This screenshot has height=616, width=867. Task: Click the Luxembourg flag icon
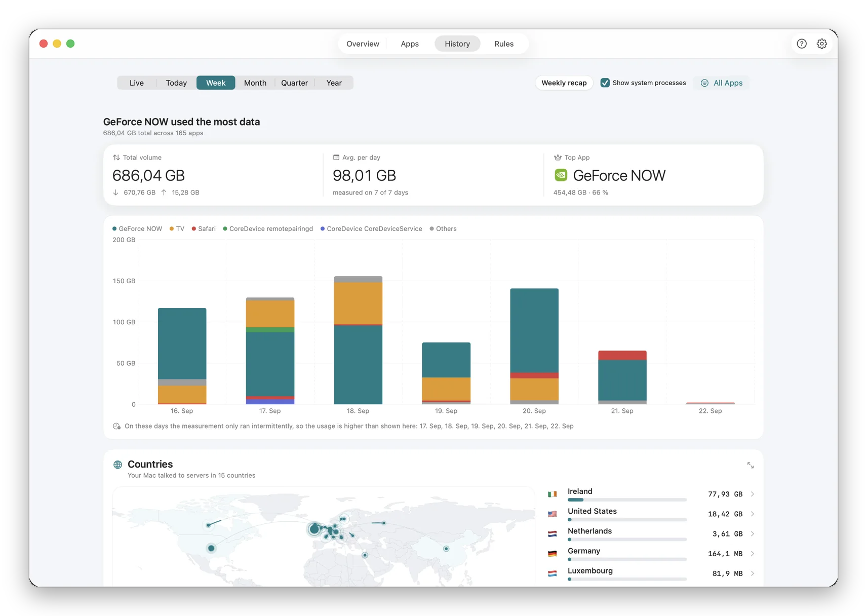tap(553, 573)
